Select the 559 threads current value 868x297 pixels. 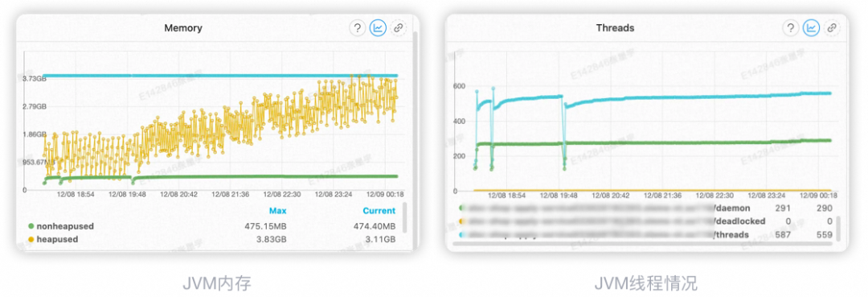[x=825, y=235]
